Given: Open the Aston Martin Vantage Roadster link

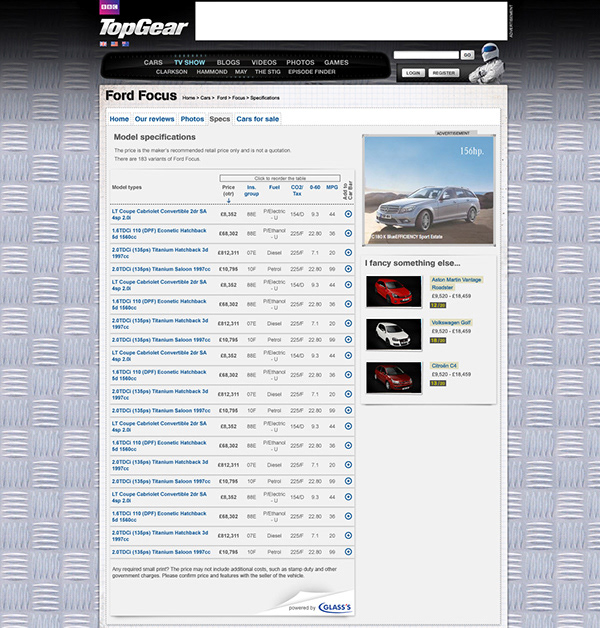Looking at the screenshot, I should (456, 284).
